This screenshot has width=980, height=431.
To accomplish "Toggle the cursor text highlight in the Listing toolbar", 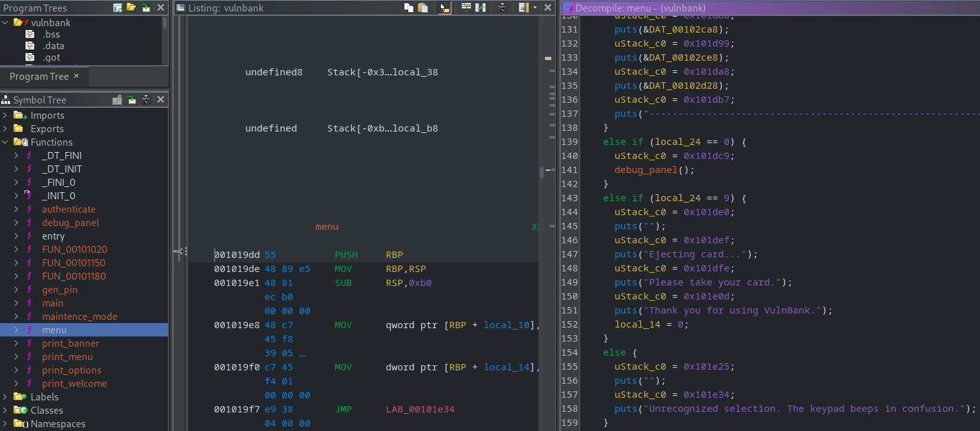I will pyautogui.click(x=445, y=7).
